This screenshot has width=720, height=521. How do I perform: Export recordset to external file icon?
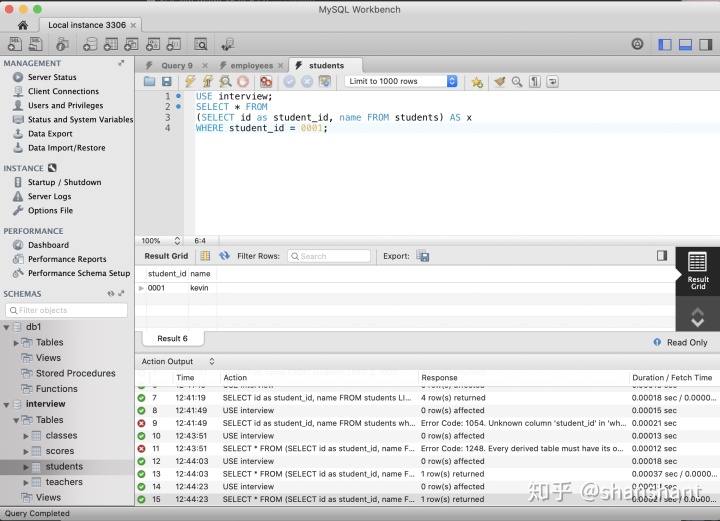tap(422, 256)
